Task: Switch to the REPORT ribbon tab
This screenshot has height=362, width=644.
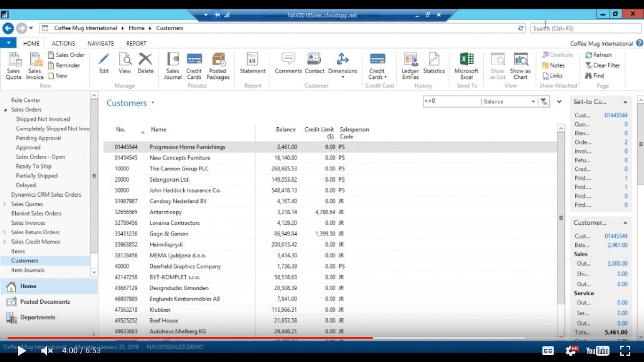Action: click(136, 43)
